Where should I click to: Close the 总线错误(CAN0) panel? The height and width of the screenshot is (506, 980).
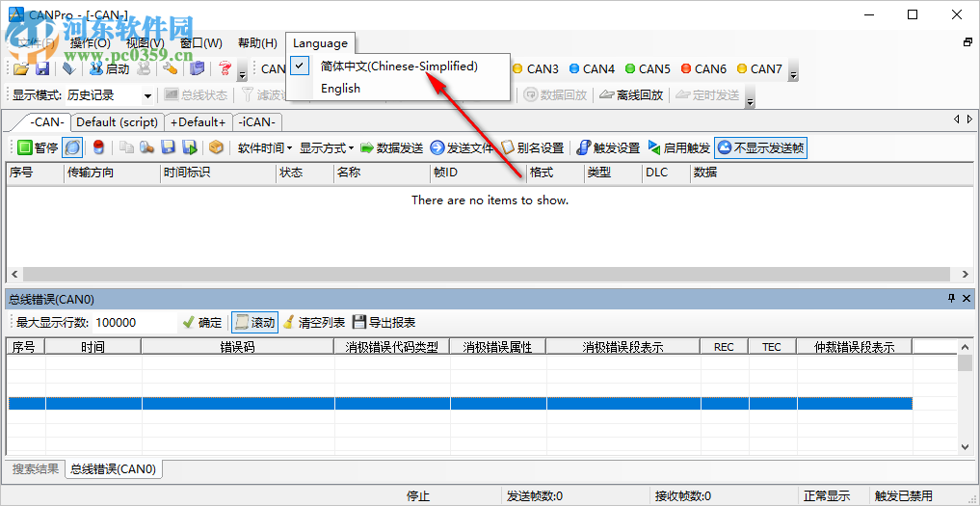pos(967,299)
